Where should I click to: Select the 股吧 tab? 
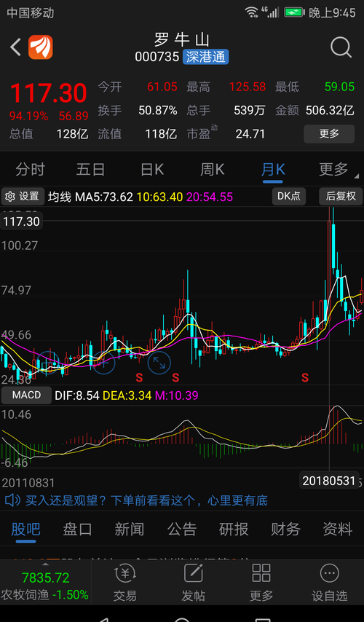pyautogui.click(x=25, y=530)
